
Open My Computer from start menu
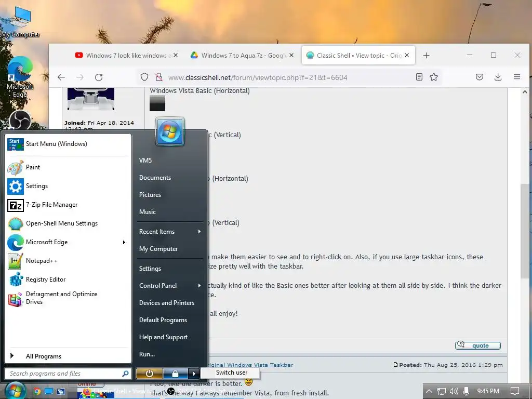[x=170, y=249]
